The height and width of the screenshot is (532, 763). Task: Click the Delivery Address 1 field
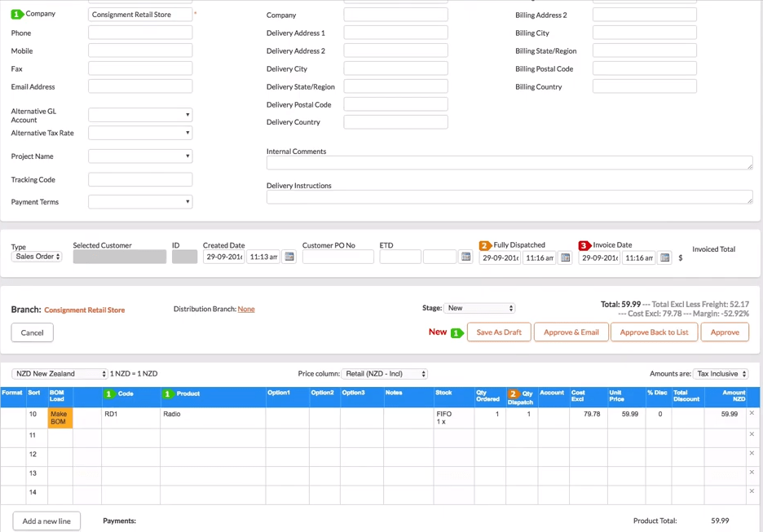pyautogui.click(x=395, y=33)
